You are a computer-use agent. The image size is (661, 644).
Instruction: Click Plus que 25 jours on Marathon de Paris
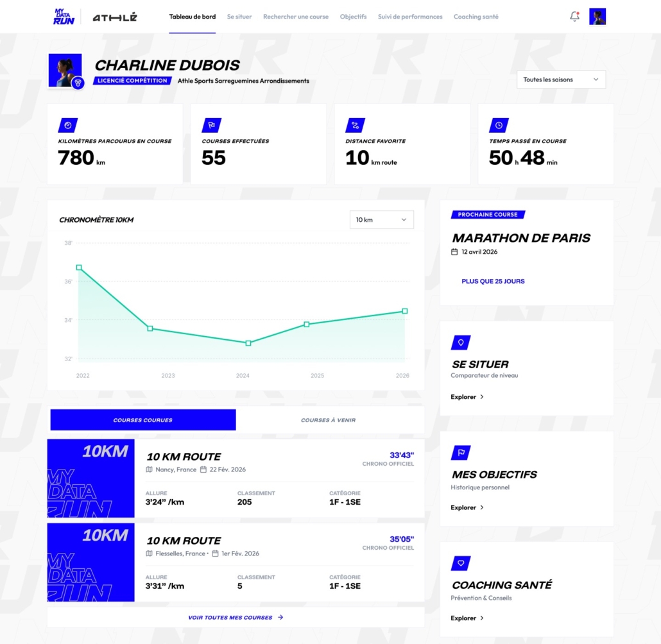point(493,281)
